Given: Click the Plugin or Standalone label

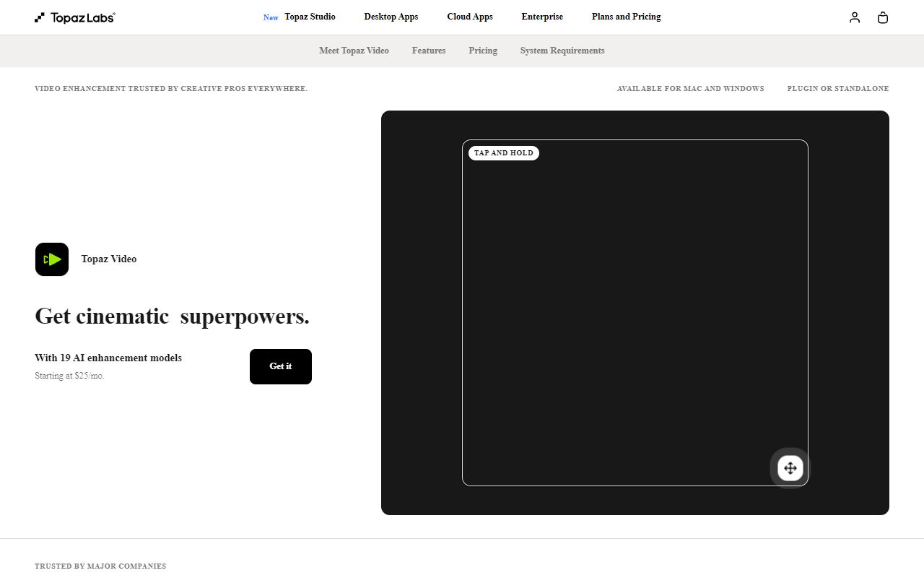Looking at the screenshot, I should 837,89.
